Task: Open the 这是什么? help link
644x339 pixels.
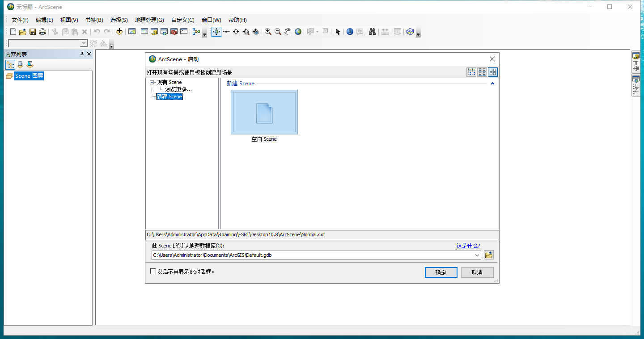Action: coord(468,245)
